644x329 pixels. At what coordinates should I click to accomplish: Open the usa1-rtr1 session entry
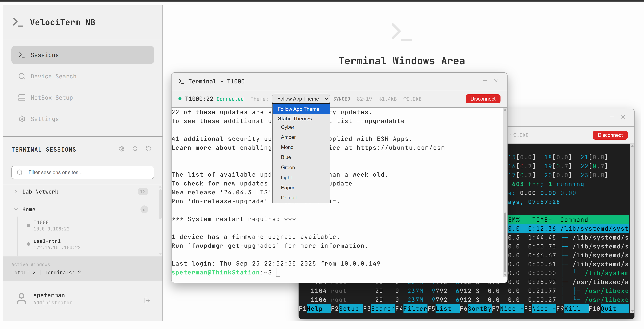coord(47,244)
